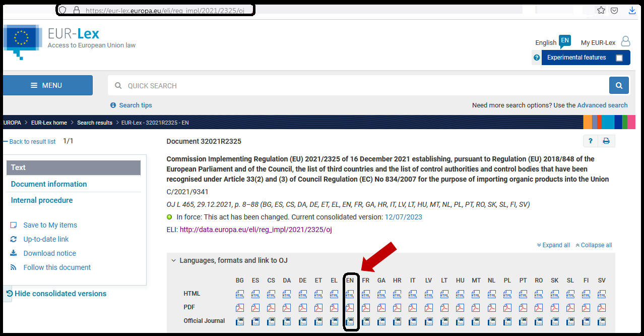
Task: Click Expand all sections
Action: point(554,245)
